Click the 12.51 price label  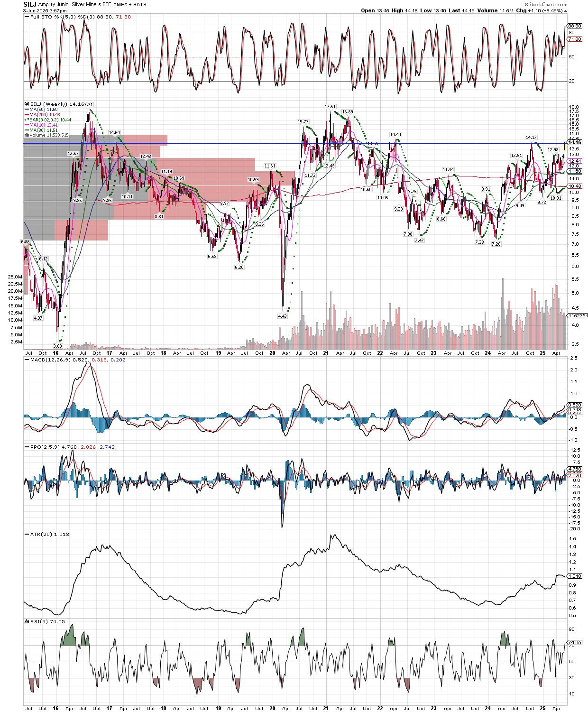tap(516, 156)
